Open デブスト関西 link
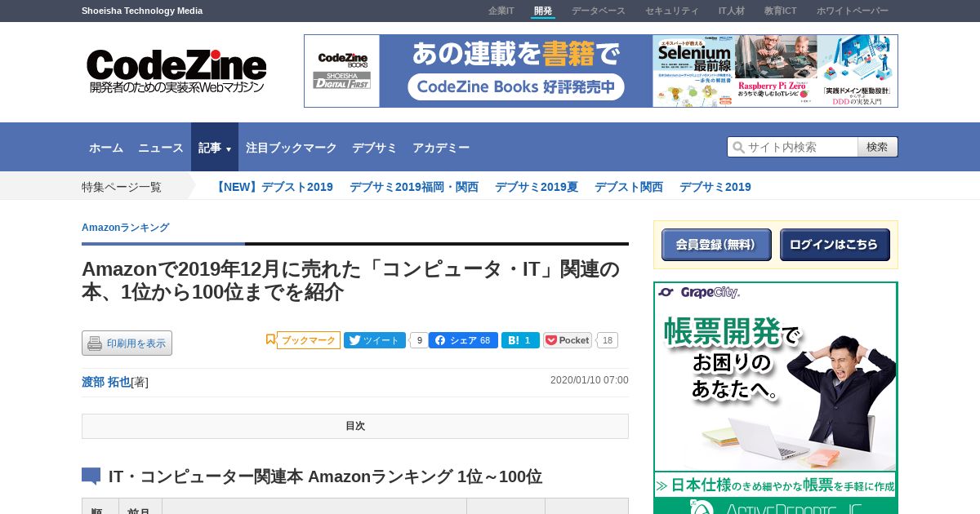The height and width of the screenshot is (514, 980). [x=629, y=187]
